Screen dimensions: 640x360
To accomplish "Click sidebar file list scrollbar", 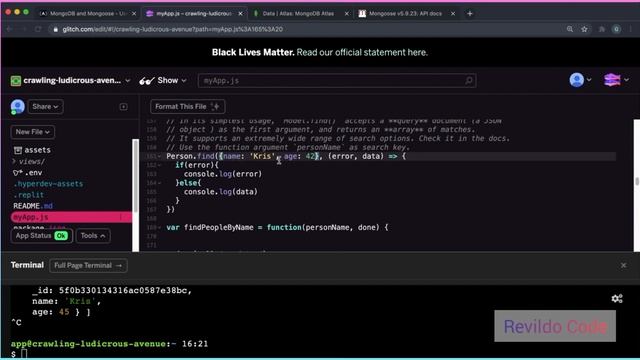I will (136, 176).
